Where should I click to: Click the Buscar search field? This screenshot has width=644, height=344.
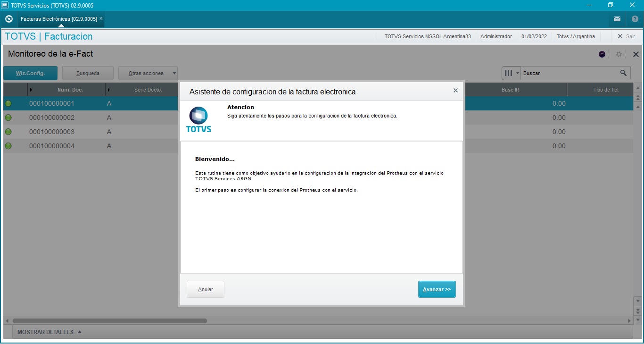(x=570, y=73)
